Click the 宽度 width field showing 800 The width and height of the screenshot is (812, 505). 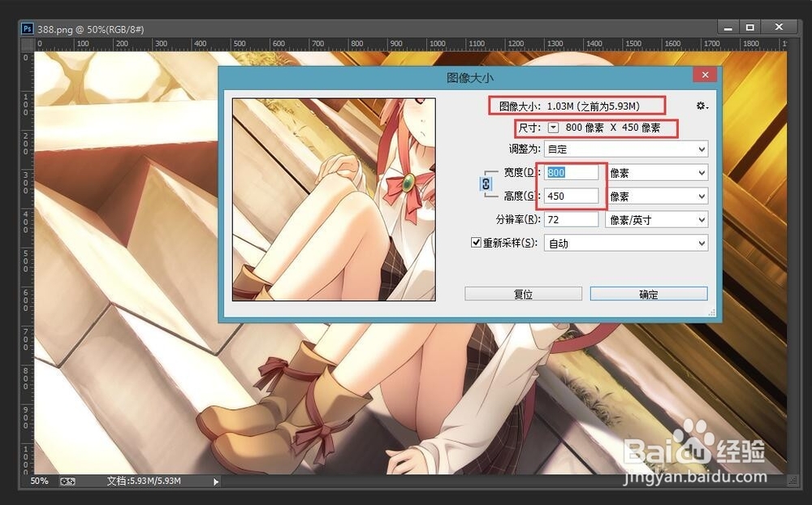coord(571,172)
